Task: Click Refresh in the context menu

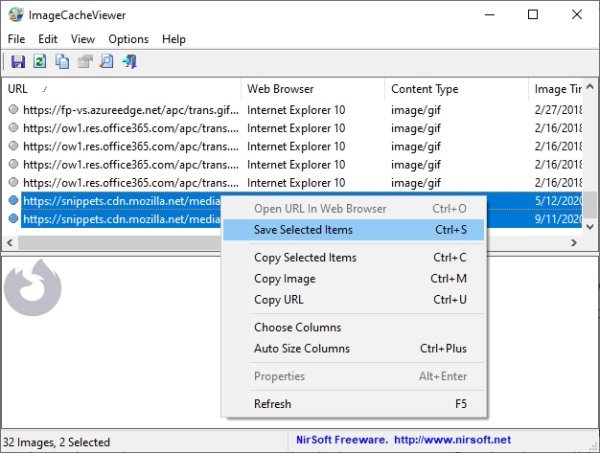Action: click(273, 404)
